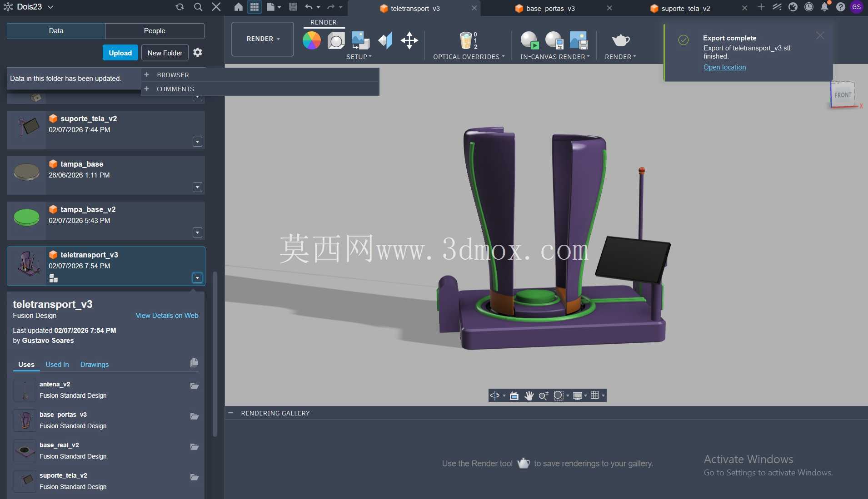Switch to the teletransport_v3 document tab
The width and height of the screenshot is (868, 499).
pos(414,8)
